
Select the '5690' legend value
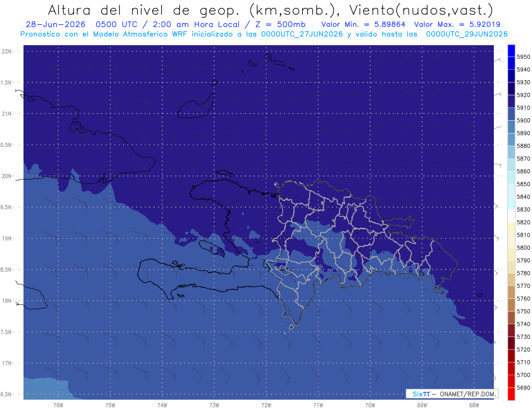point(524,388)
